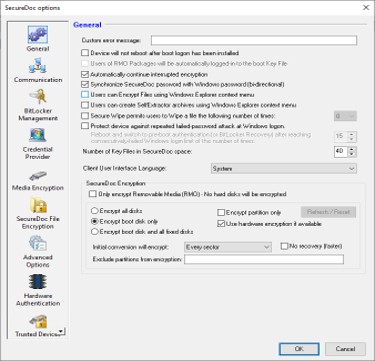Select the SecureDoc File Encryption label
The width and height of the screenshot is (375, 361).
[x=38, y=223]
